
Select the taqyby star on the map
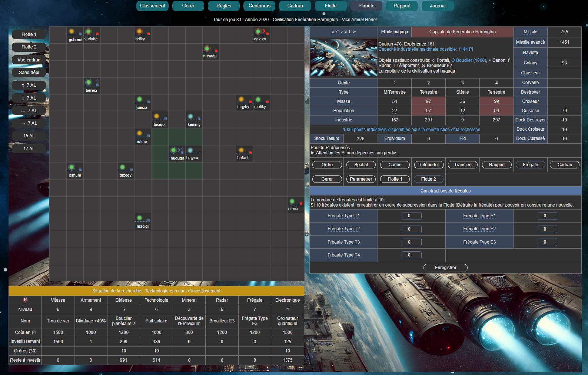241,99
